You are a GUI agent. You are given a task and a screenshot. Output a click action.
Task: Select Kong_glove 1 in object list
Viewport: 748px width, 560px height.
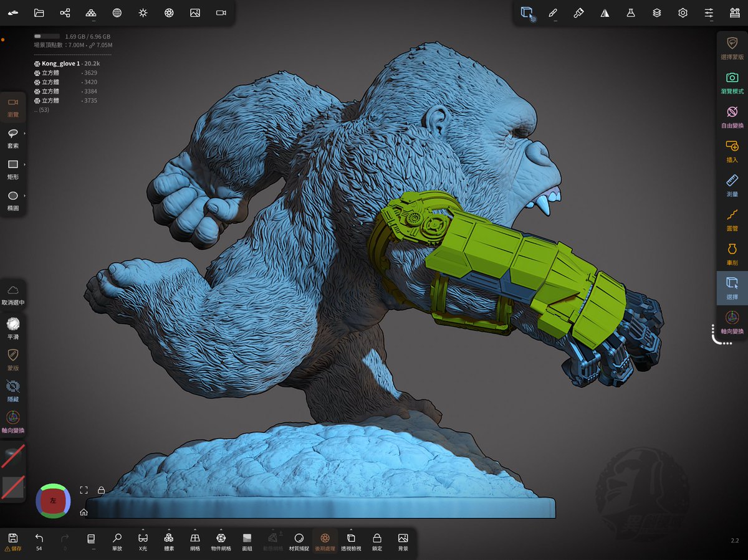[x=66, y=64]
